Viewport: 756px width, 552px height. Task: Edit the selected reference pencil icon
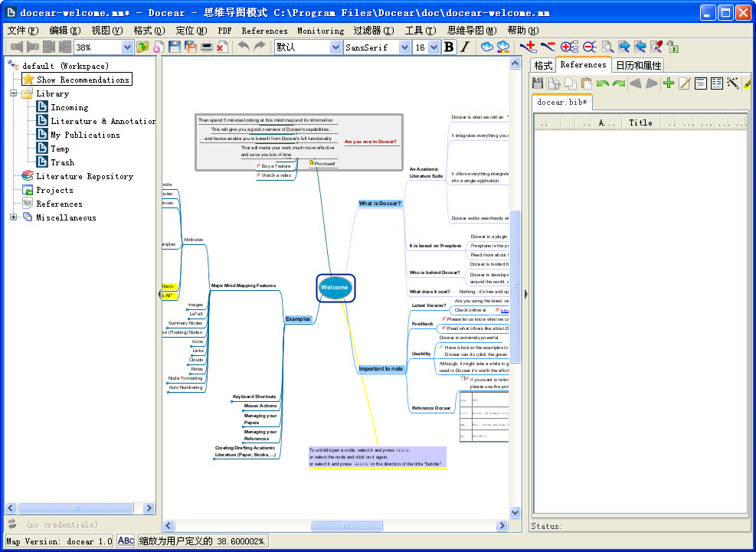click(x=684, y=83)
